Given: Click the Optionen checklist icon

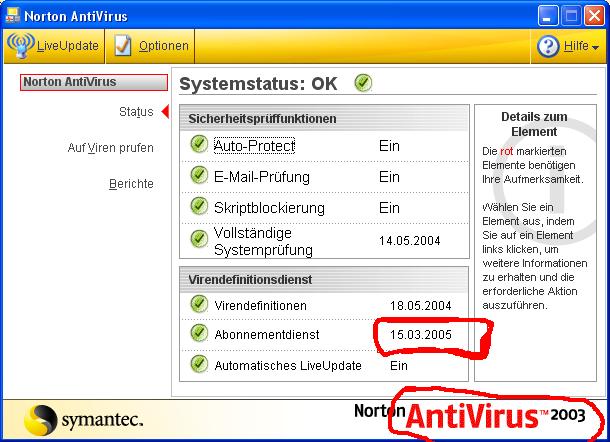Looking at the screenshot, I should click(123, 46).
